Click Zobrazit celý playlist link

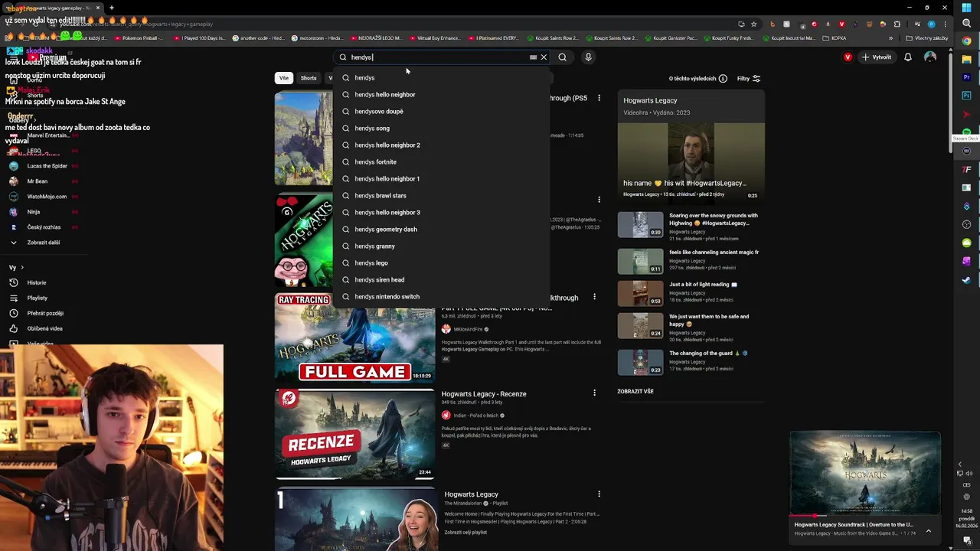click(465, 533)
